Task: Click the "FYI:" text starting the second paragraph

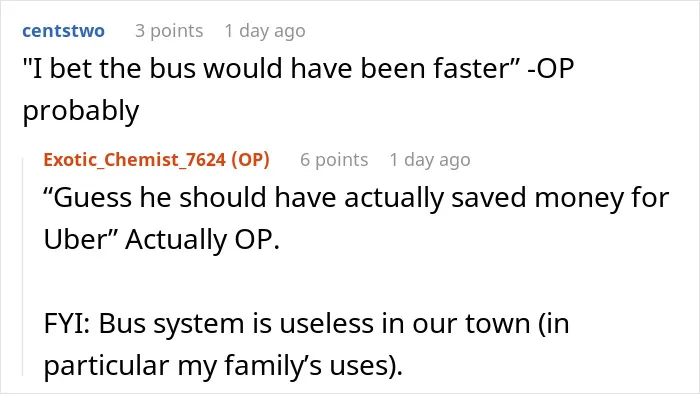Action: click(67, 324)
